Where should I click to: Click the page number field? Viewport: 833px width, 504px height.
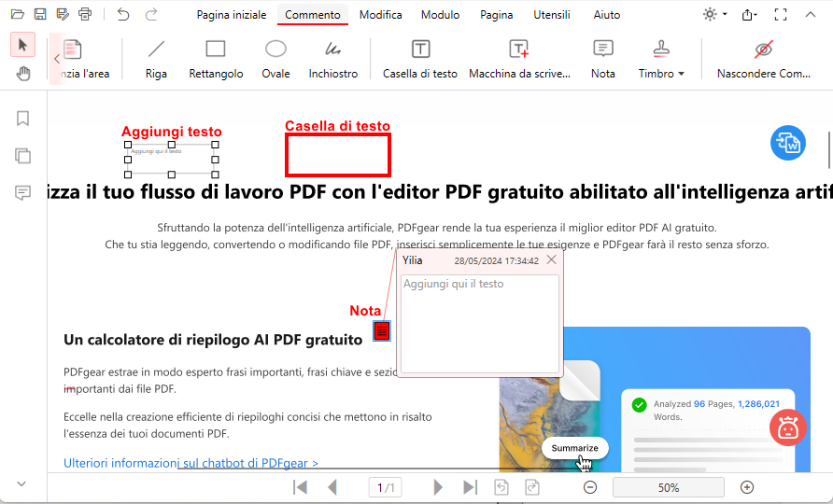385,487
